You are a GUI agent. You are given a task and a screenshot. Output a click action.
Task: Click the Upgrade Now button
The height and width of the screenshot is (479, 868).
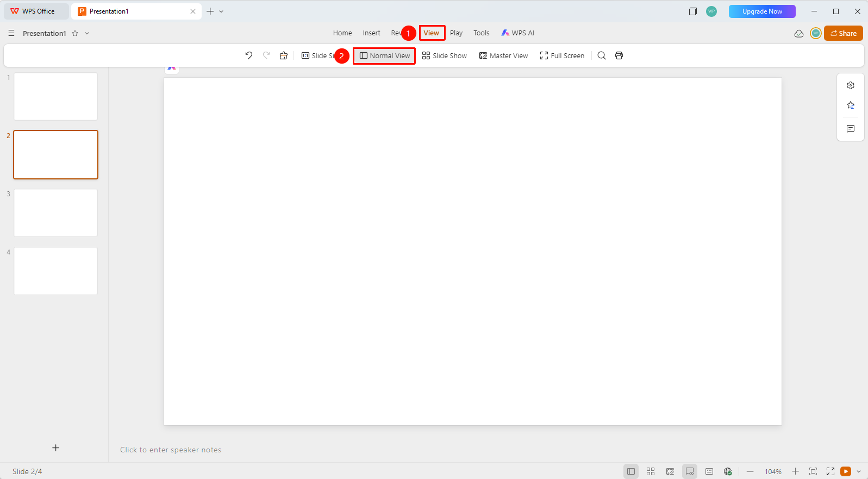(762, 11)
